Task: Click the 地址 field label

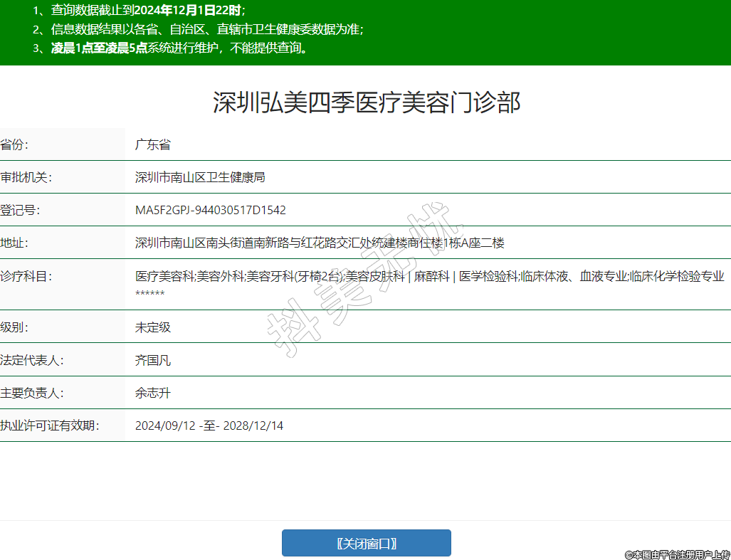Action: [x=15, y=243]
